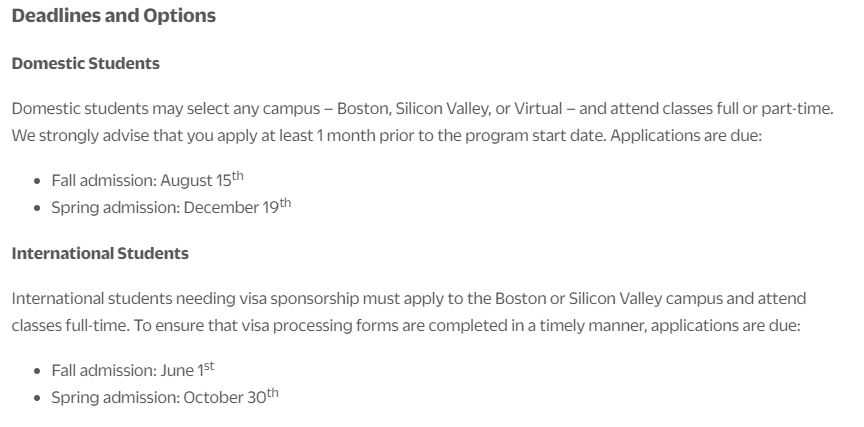Viewport: 864px width, 427px height.
Task: Select the "Spring admission: December 19th" list item
Action: pyautogui.click(x=171, y=207)
